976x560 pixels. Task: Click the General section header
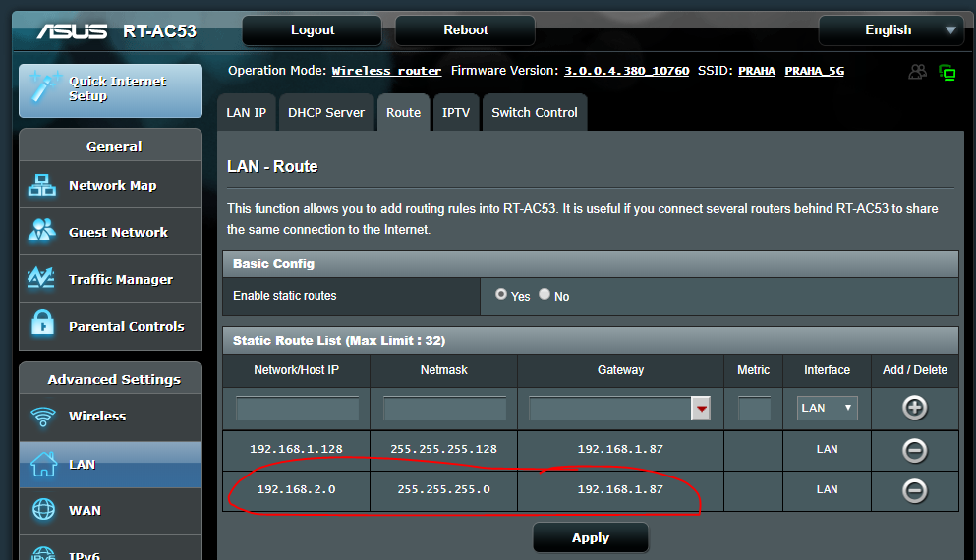pos(111,146)
